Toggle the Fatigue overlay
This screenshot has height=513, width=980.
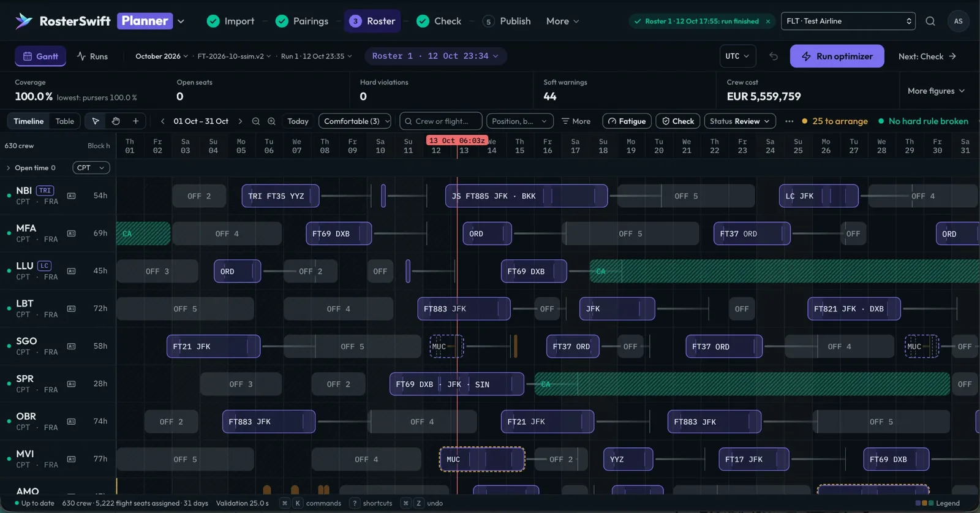tap(627, 121)
